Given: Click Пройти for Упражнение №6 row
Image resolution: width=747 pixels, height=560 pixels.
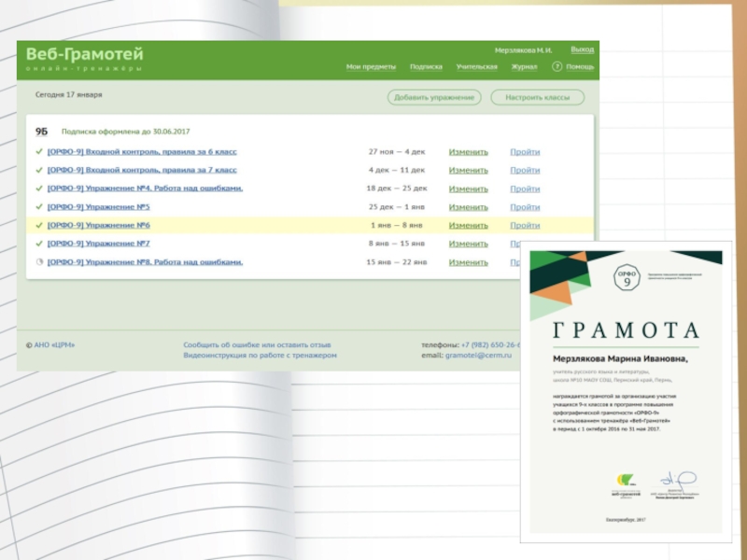Looking at the screenshot, I should coord(525,225).
